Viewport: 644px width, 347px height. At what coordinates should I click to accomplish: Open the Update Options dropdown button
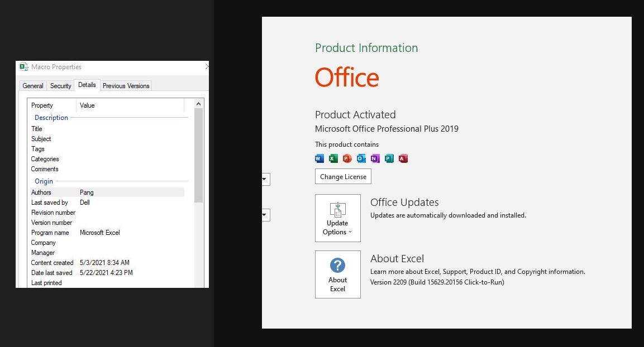337,218
